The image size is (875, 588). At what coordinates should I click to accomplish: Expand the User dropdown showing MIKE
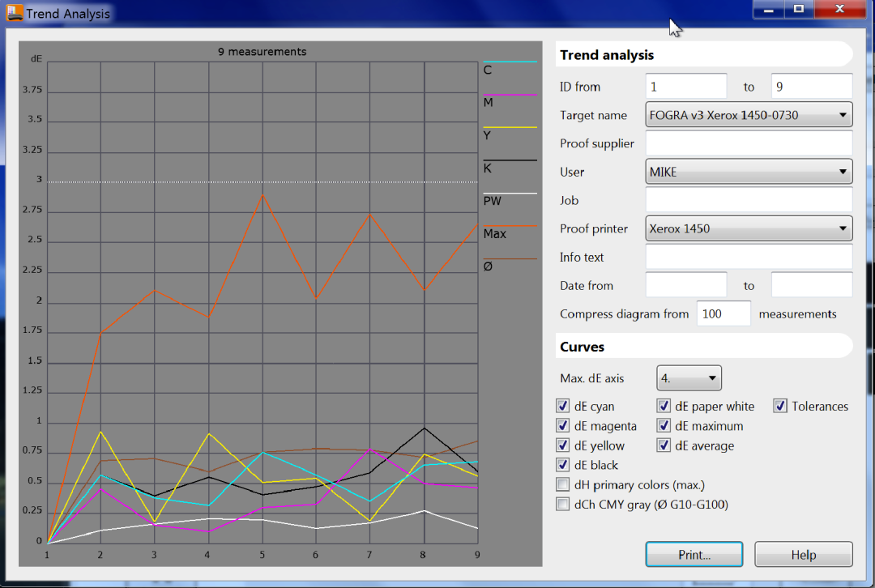(x=749, y=172)
